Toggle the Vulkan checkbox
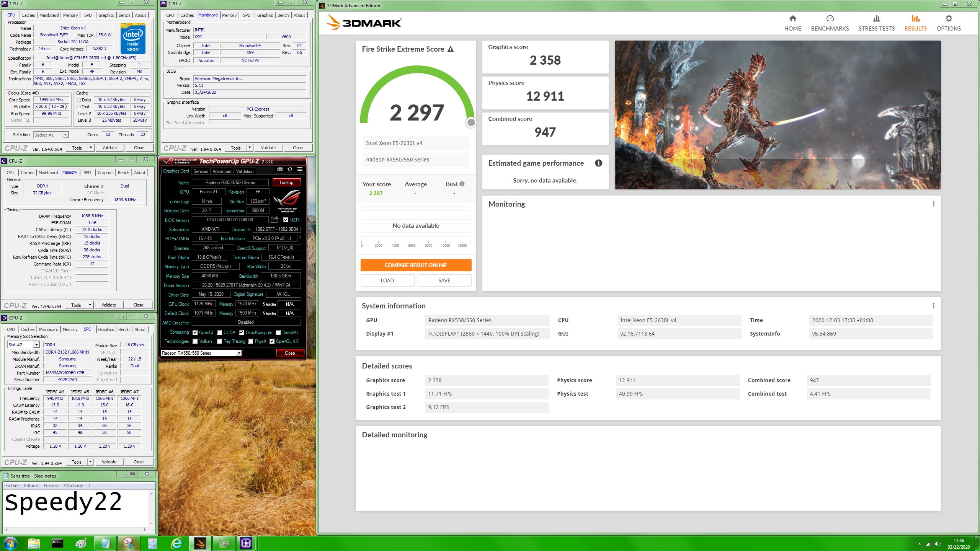Viewport: 980px width, 551px height. (x=195, y=341)
